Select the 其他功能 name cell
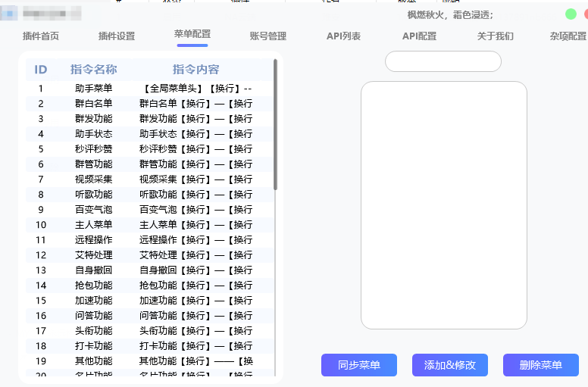588x387 pixels. [x=93, y=361]
